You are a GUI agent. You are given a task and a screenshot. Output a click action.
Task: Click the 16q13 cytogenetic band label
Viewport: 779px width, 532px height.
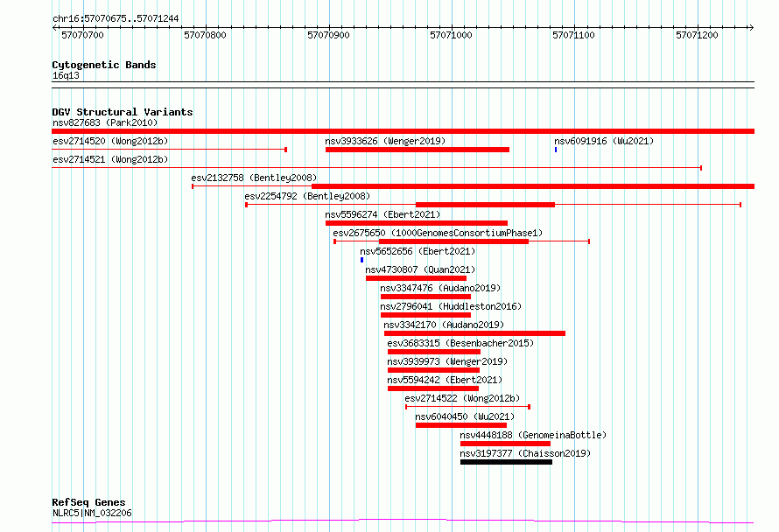(x=66, y=75)
